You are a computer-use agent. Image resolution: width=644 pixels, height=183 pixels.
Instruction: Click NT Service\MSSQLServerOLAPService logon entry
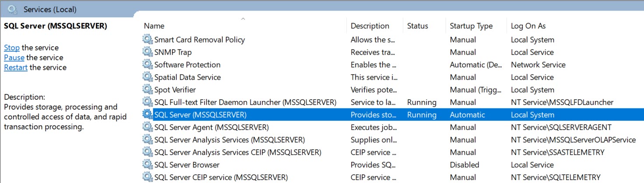click(x=573, y=140)
